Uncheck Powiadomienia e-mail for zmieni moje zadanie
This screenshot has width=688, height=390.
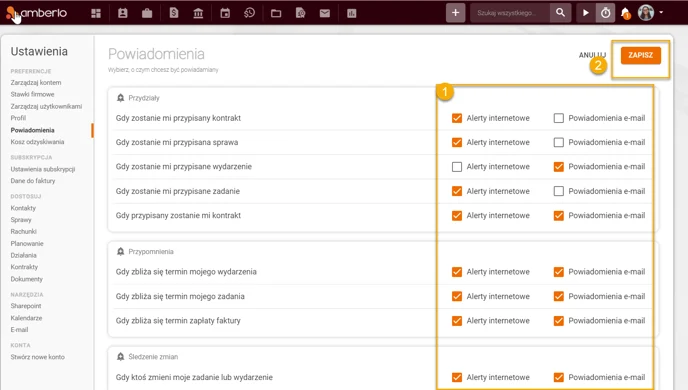click(x=559, y=377)
